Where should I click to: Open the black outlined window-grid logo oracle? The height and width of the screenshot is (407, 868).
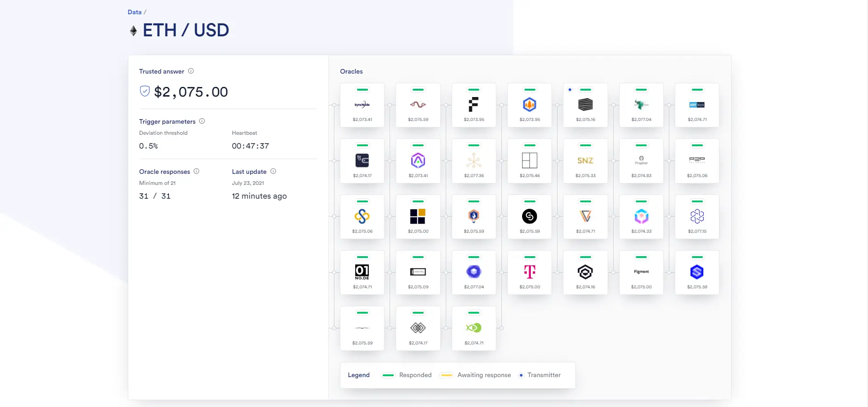point(529,161)
